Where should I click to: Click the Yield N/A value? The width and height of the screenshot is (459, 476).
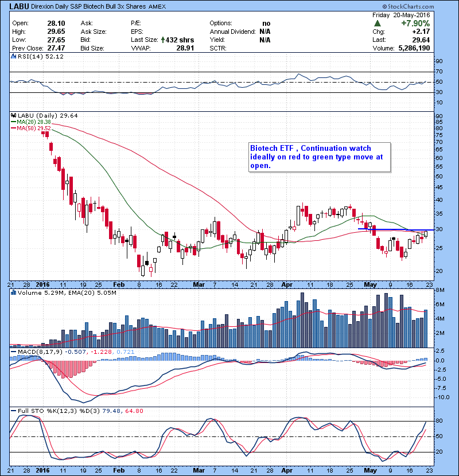[x=265, y=40]
